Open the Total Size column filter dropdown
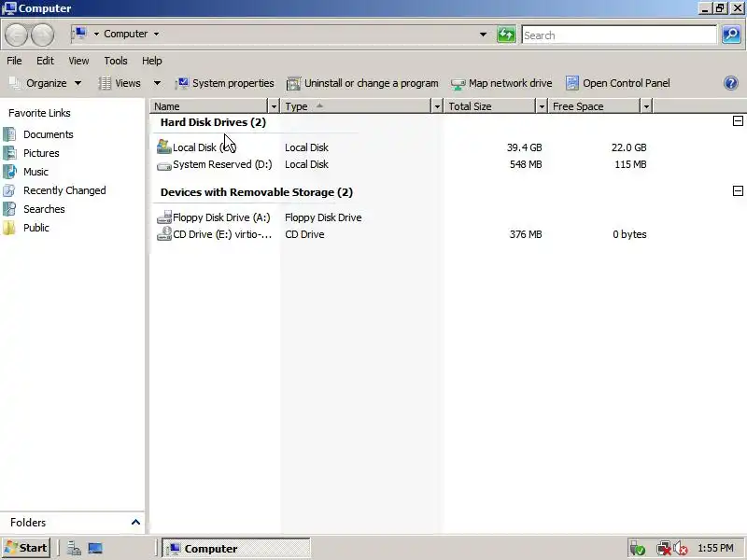The width and height of the screenshot is (747, 560). coord(542,106)
